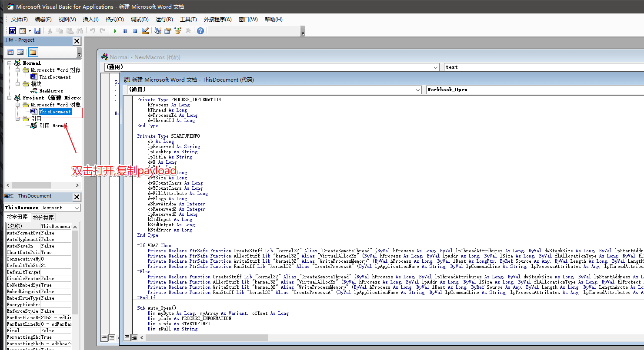Toggle Design Mode icon in toolbar

click(145, 31)
